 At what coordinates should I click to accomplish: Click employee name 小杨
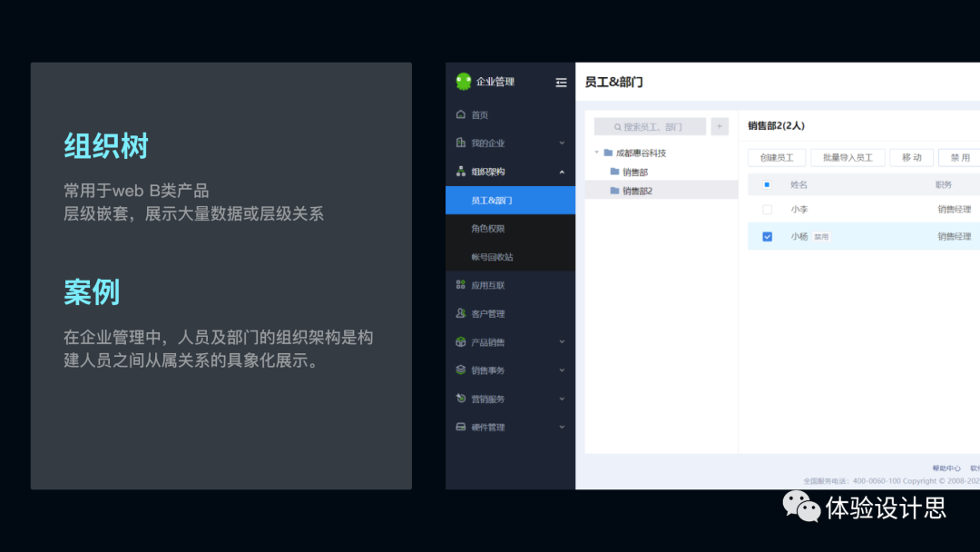point(799,236)
